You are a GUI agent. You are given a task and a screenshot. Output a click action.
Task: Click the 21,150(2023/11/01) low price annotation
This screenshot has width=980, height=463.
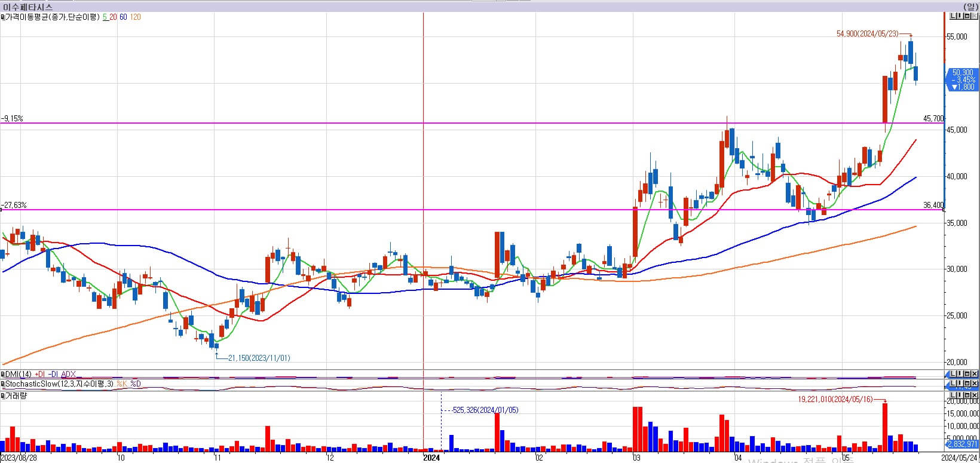click(259, 358)
